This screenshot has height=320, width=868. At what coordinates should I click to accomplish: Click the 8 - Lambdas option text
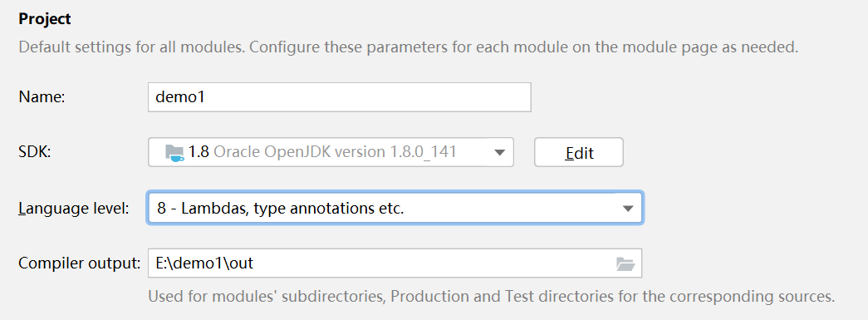coord(280,209)
